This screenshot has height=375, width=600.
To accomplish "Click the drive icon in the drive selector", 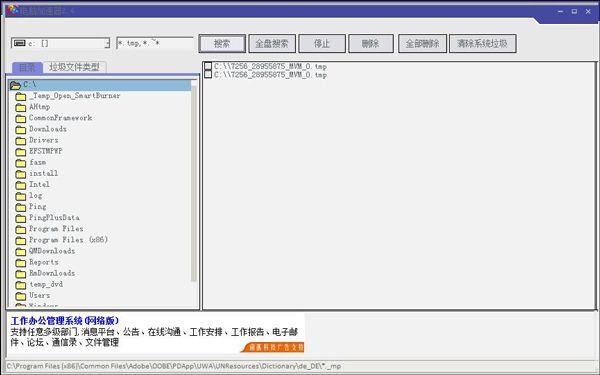I will click(20, 43).
